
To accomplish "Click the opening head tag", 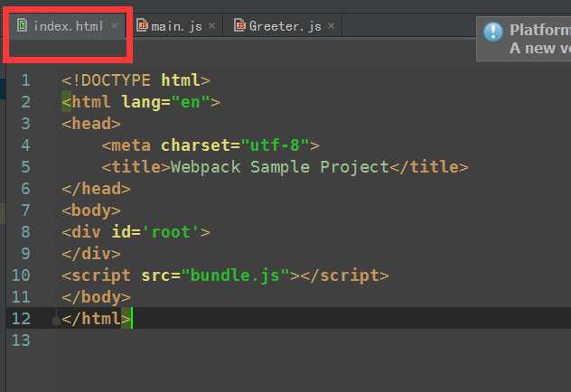I will [x=91, y=124].
